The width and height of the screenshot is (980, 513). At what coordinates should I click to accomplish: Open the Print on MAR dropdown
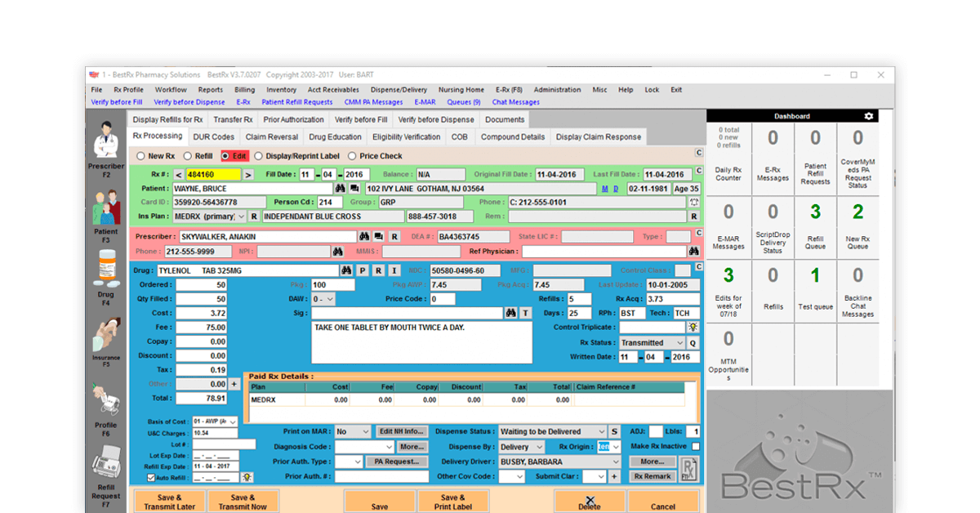click(x=364, y=431)
